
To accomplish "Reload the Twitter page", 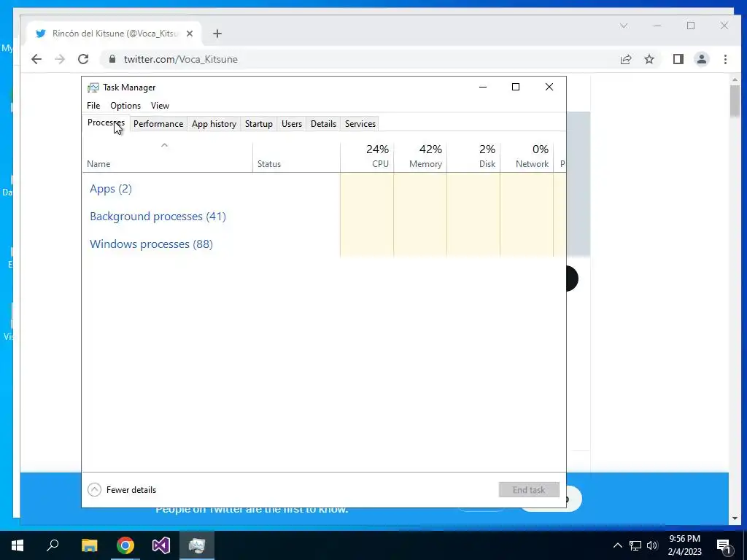I will pos(83,59).
